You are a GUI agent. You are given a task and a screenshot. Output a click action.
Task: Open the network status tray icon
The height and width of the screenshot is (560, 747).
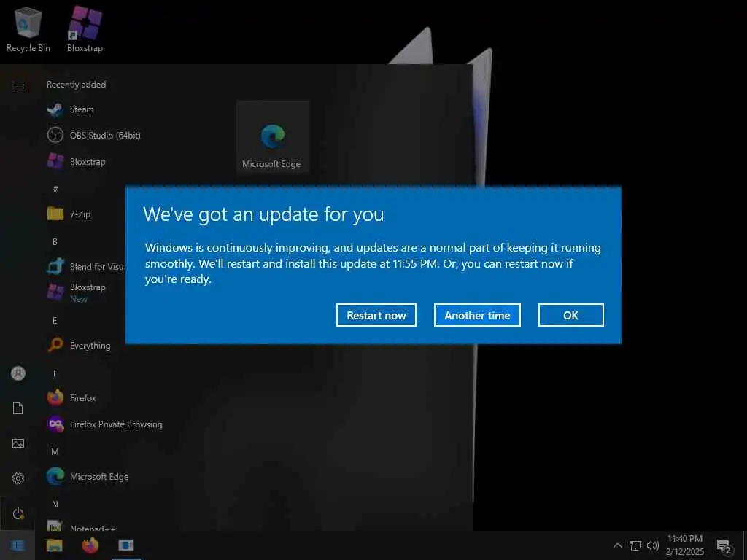coord(635,545)
